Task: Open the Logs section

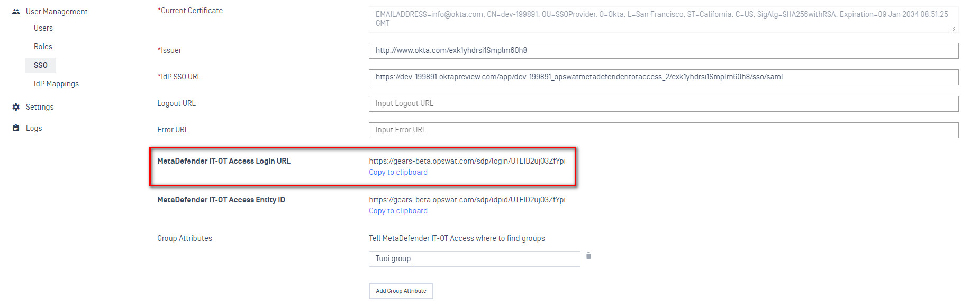Action: pyautogui.click(x=34, y=128)
